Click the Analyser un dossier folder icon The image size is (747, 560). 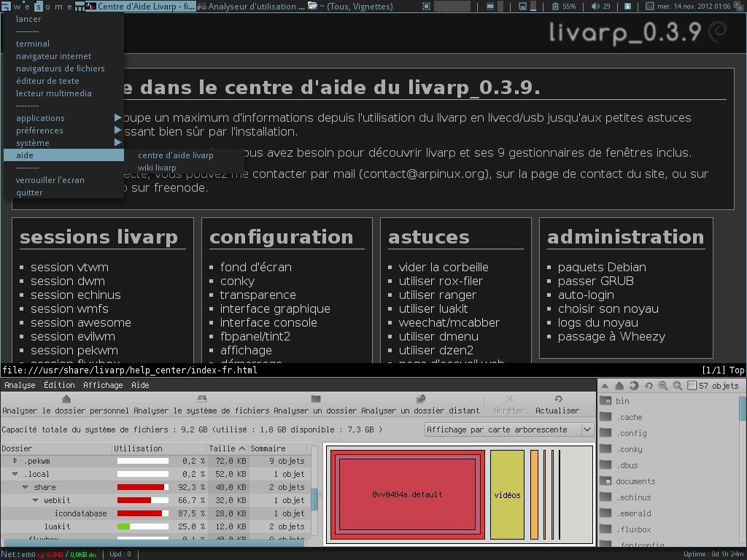(316, 399)
